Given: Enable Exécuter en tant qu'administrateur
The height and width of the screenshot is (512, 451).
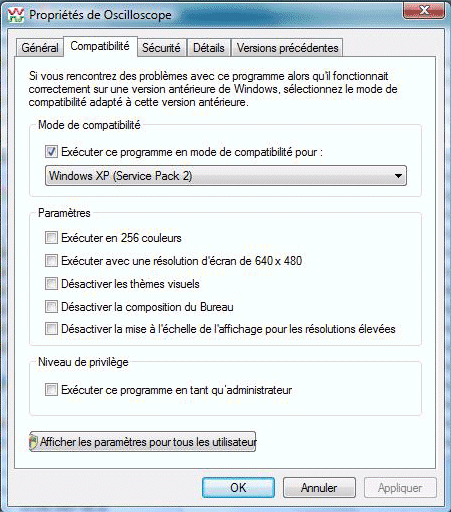Looking at the screenshot, I should pyautogui.click(x=51, y=390).
